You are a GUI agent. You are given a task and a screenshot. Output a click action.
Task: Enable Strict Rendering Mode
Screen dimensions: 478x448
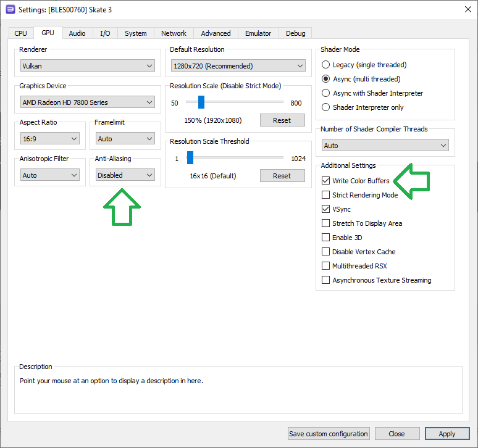coord(326,194)
